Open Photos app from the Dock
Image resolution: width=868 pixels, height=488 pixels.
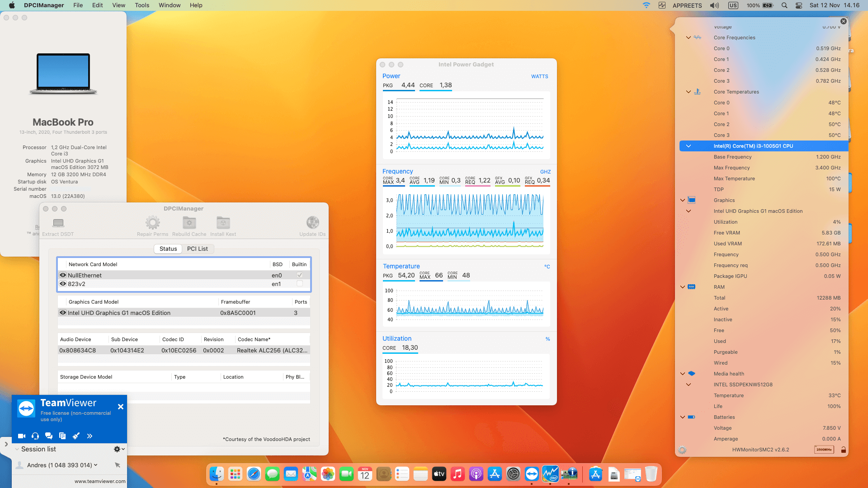328,474
